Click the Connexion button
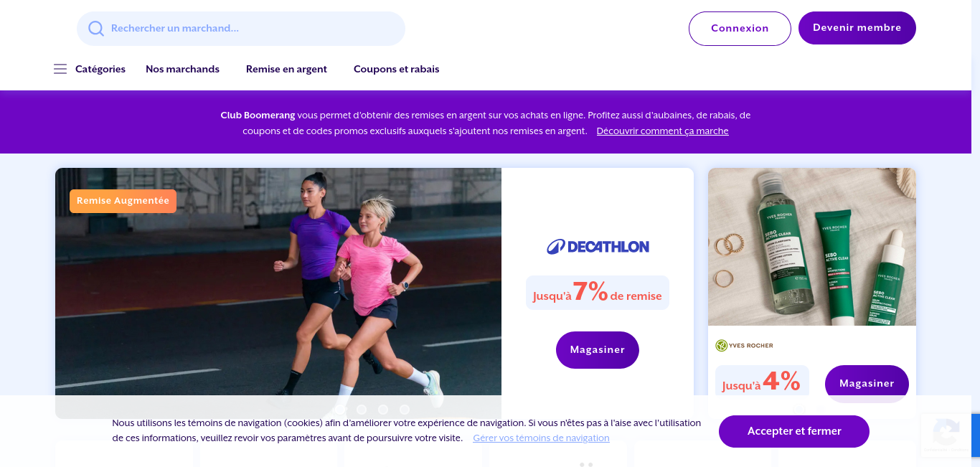Image resolution: width=980 pixels, height=467 pixels. click(x=740, y=29)
